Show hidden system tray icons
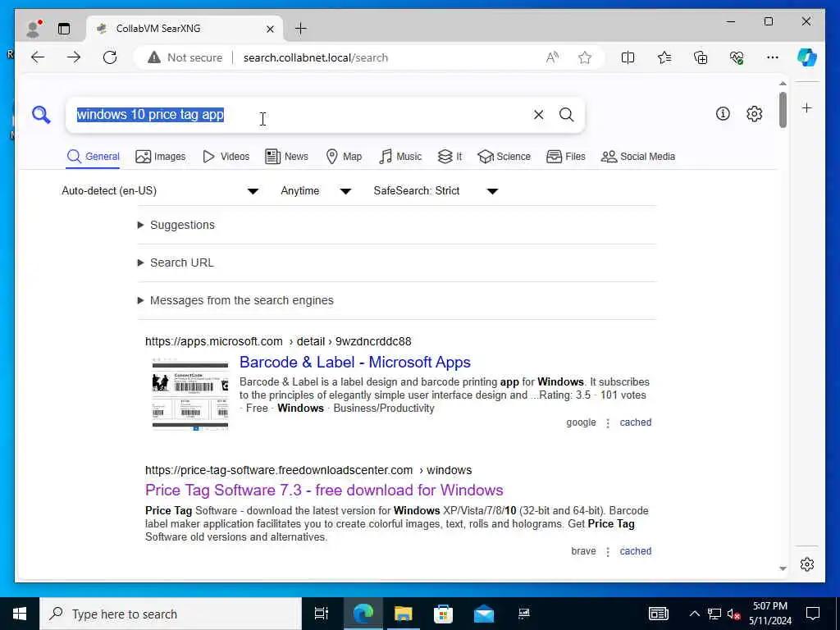The image size is (840, 630). pos(694,614)
